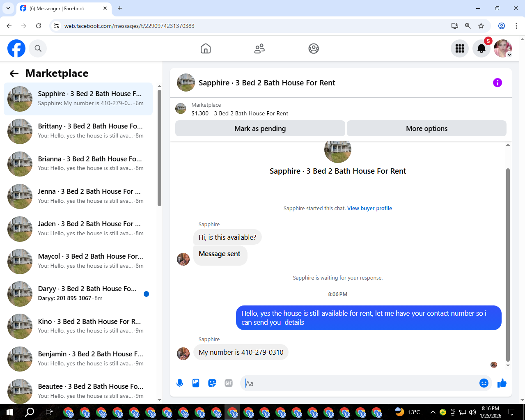Viewport: 525px width, 420px height.
Task: Click the site information icon in address bar
Action: [x=57, y=26]
